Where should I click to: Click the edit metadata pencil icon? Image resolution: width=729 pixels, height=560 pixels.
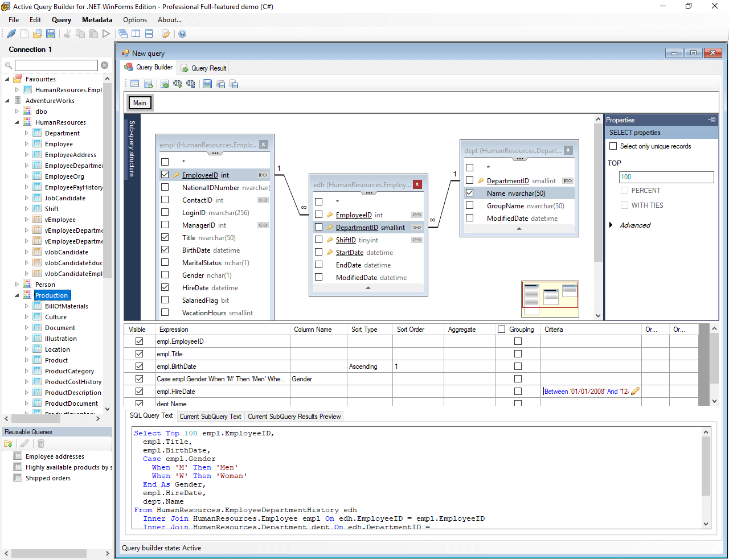click(166, 34)
